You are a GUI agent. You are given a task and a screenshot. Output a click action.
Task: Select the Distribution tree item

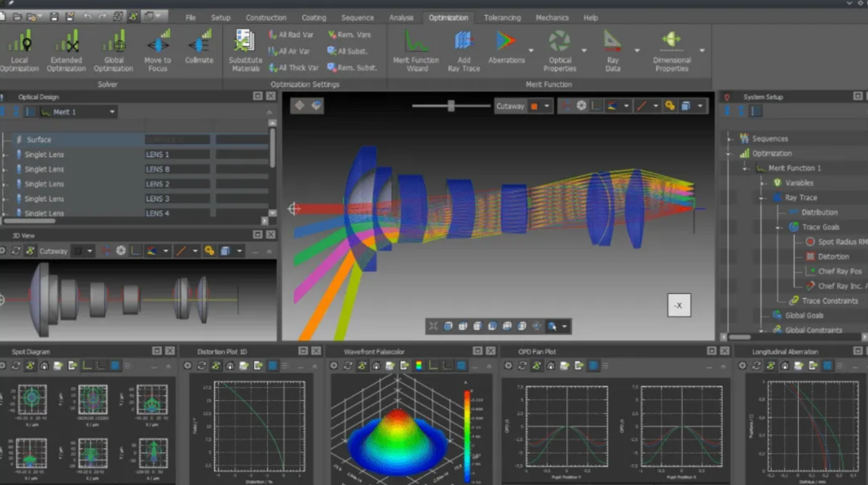click(x=813, y=213)
